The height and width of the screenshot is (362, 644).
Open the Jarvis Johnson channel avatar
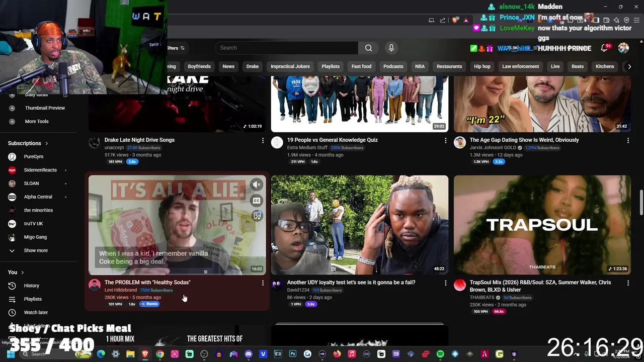[x=460, y=143]
